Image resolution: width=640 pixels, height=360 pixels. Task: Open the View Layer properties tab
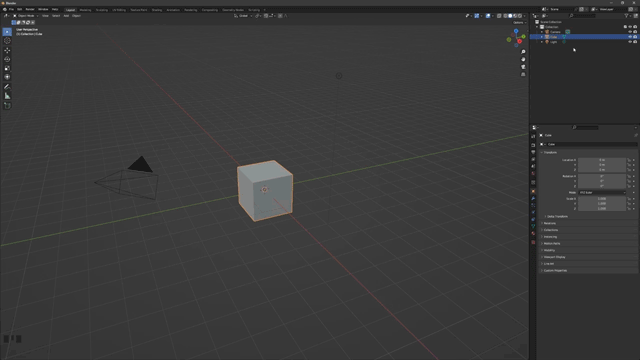pyautogui.click(x=533, y=159)
